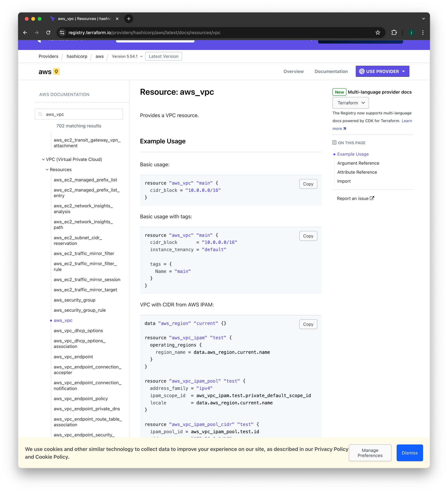The width and height of the screenshot is (448, 492).
Task: Go back using the browser back arrow
Action: pos(25,33)
